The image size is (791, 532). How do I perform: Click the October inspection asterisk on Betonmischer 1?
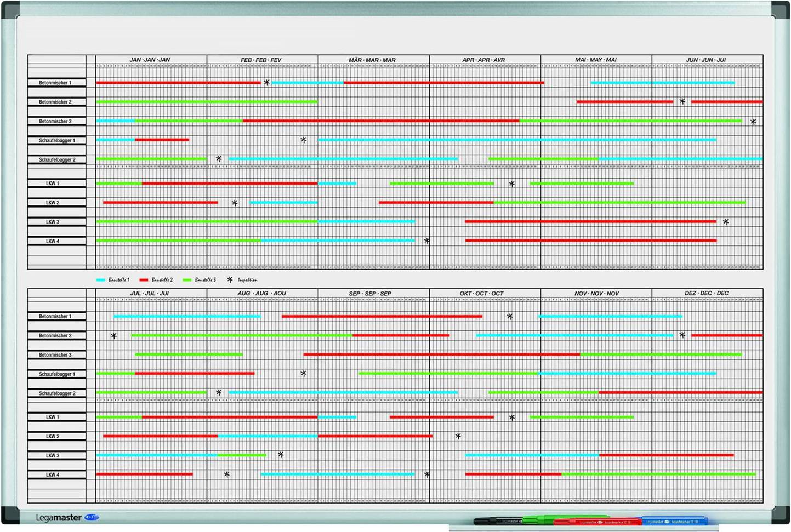pos(510,316)
